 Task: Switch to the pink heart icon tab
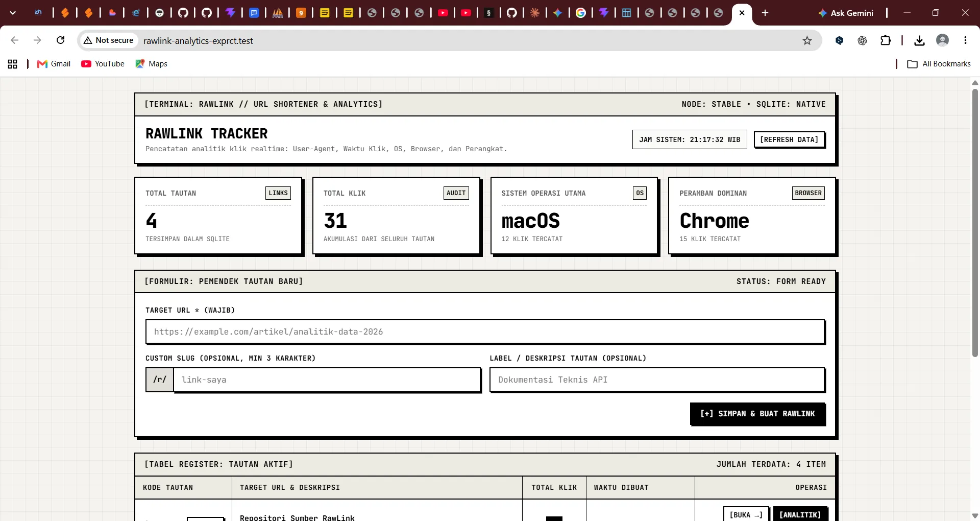(112, 13)
